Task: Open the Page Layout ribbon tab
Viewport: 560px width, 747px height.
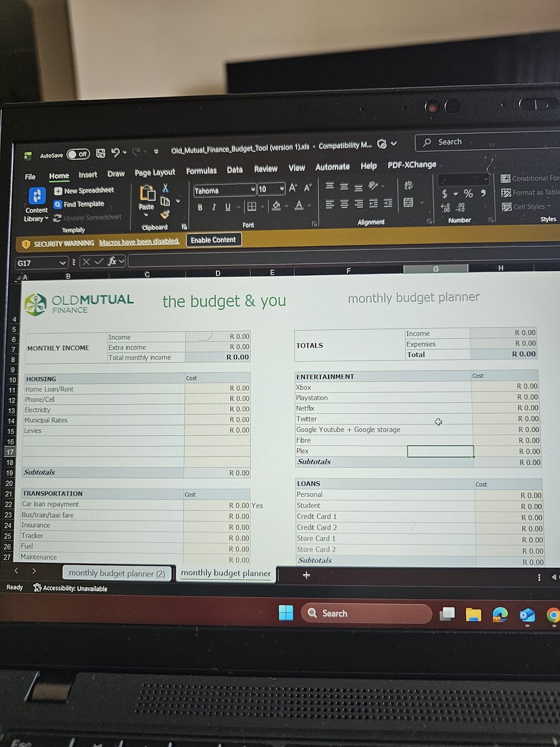Action: (x=155, y=172)
